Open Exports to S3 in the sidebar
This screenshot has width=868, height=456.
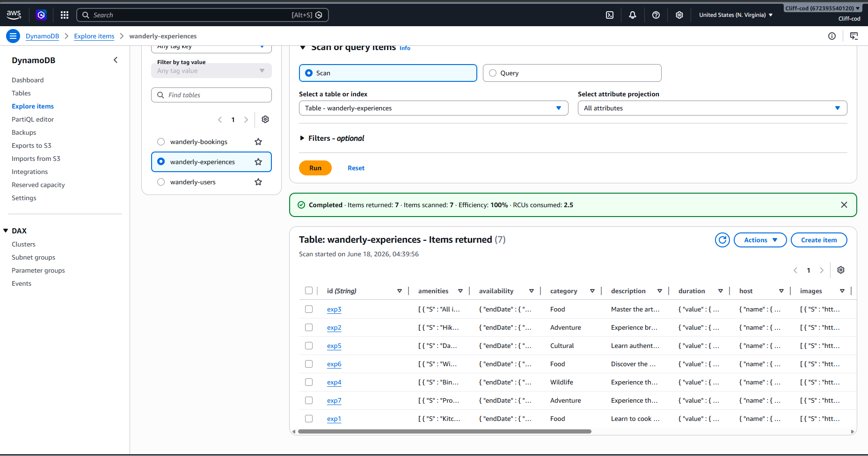point(31,145)
